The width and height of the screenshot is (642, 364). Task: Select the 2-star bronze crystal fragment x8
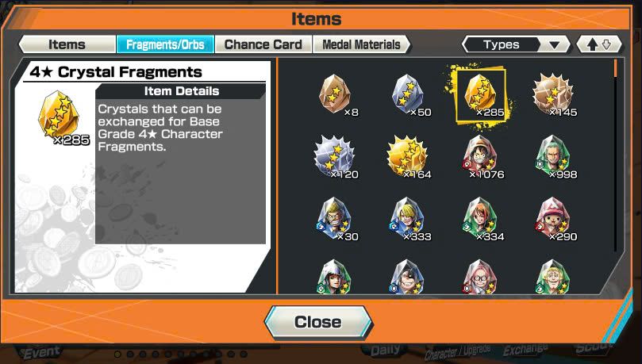[x=336, y=94]
